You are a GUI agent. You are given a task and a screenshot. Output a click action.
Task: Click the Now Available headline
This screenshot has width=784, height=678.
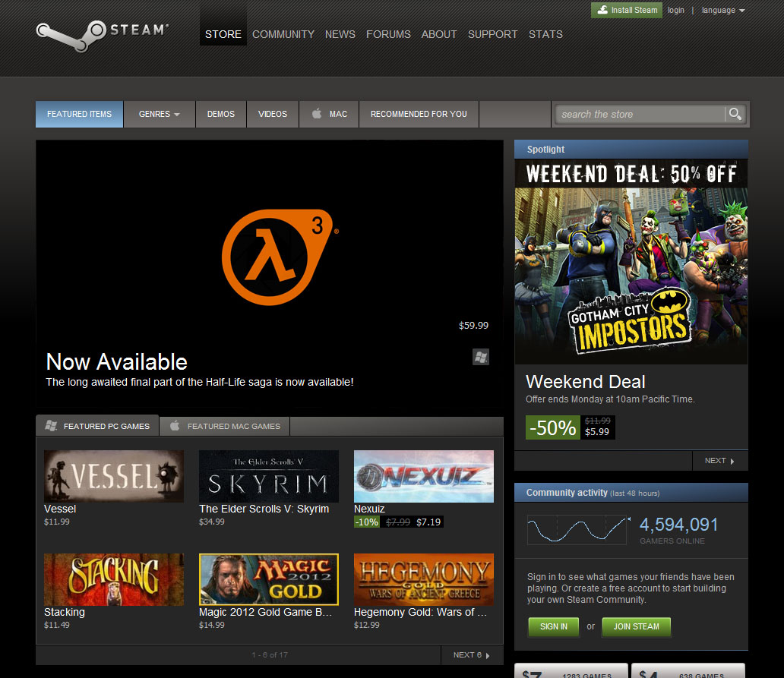tap(116, 361)
